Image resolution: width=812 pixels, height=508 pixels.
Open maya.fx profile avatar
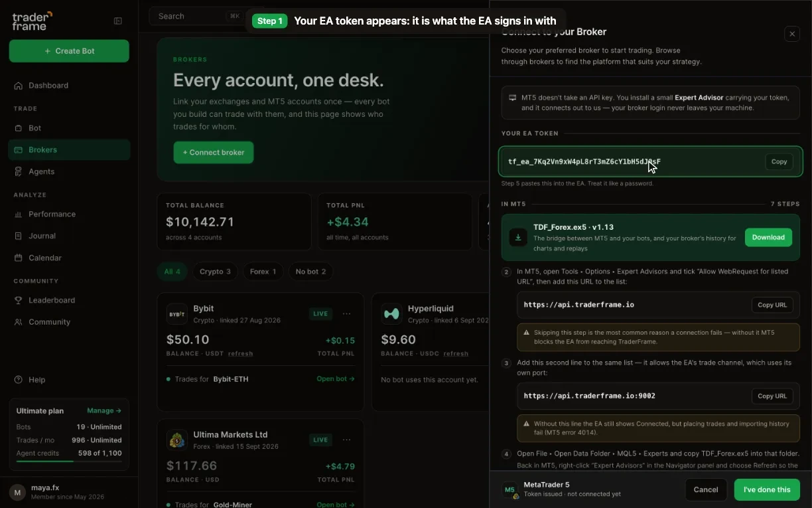coord(18,492)
